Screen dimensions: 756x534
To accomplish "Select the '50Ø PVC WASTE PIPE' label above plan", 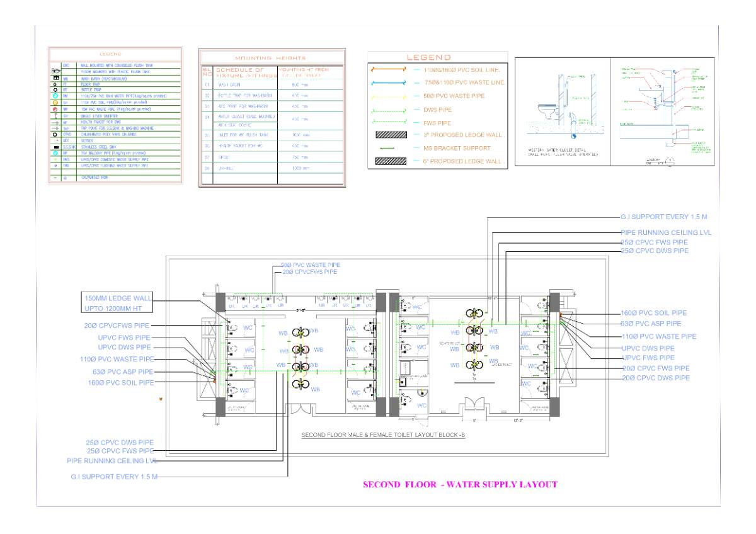I will click(x=311, y=266).
